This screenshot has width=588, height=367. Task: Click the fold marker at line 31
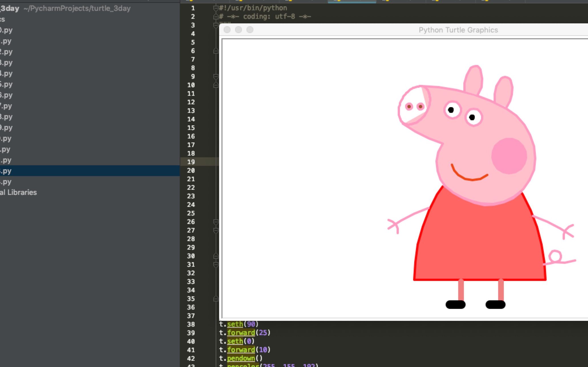[216, 264]
